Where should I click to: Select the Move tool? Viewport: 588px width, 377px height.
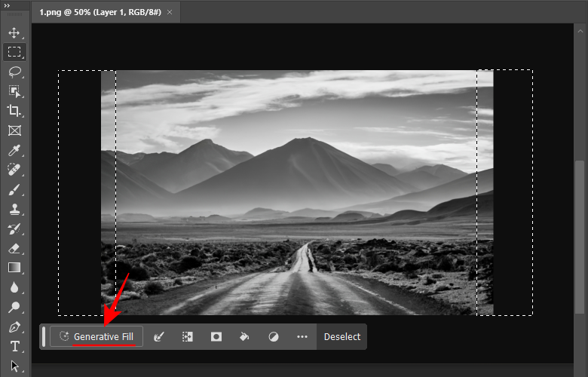[14, 32]
